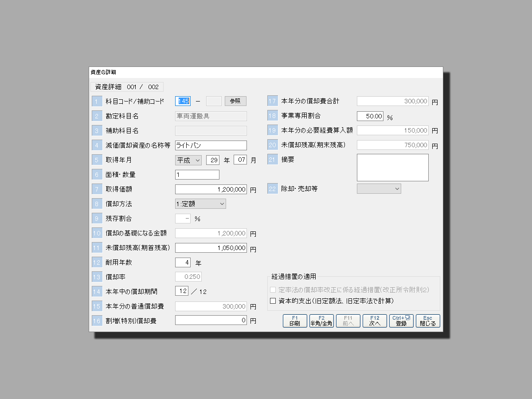This screenshot has height=399, width=532.
Task: Go to next asset with F12 次へ
Action: pyautogui.click(x=375, y=321)
